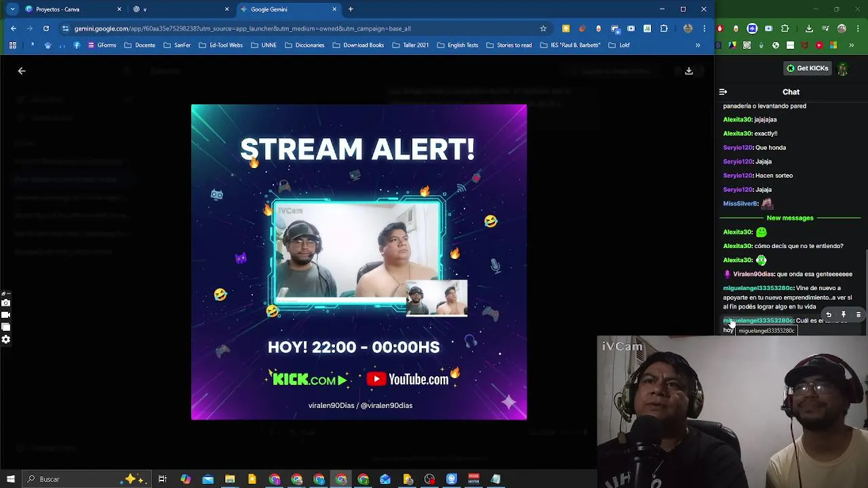The height and width of the screenshot is (488, 868).
Task: Open the Taller 2021 bookmarks folder
Action: point(410,45)
